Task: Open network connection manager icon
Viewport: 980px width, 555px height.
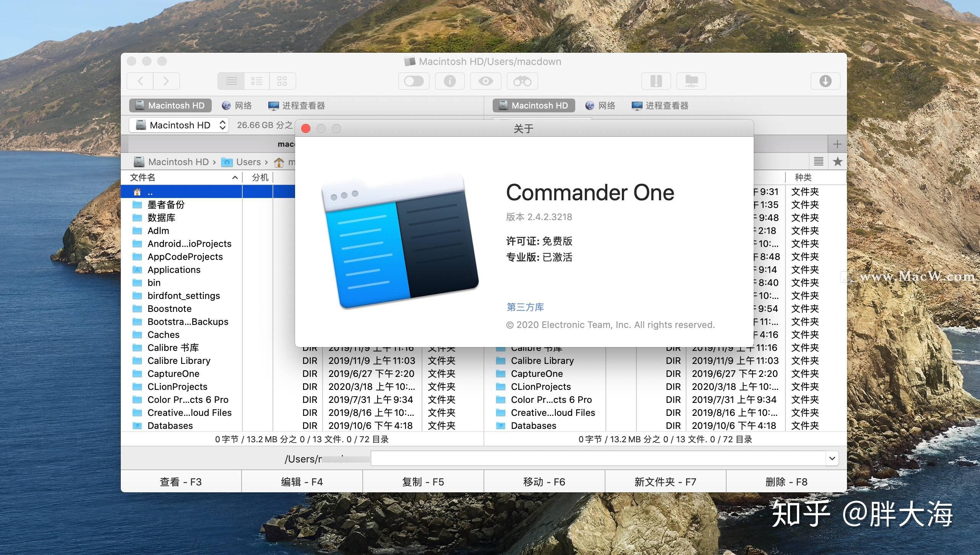Action: point(691,81)
